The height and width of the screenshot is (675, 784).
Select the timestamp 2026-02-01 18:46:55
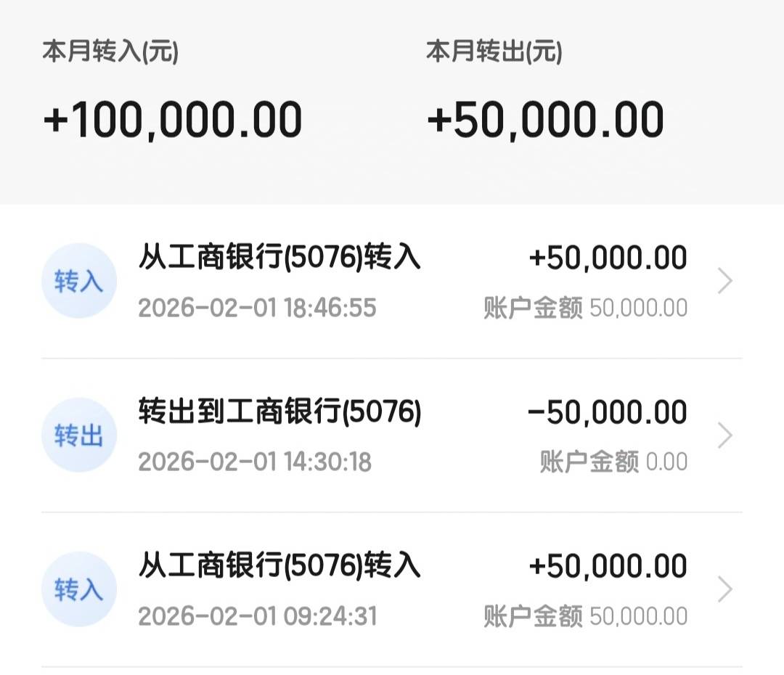click(257, 308)
